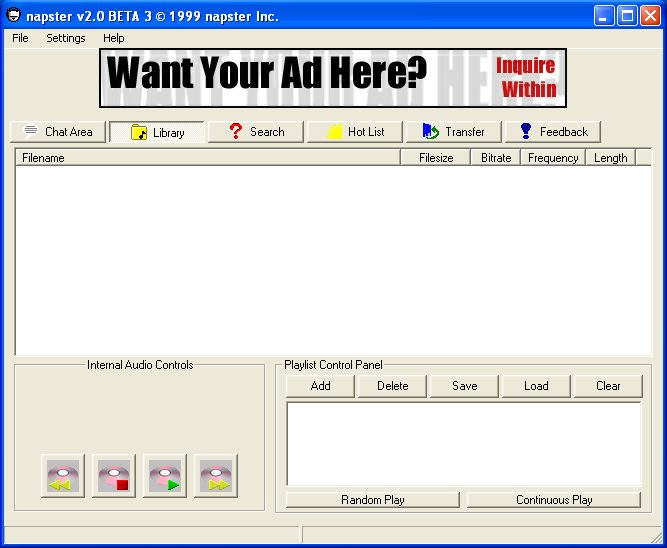Open the Help menu

point(114,38)
